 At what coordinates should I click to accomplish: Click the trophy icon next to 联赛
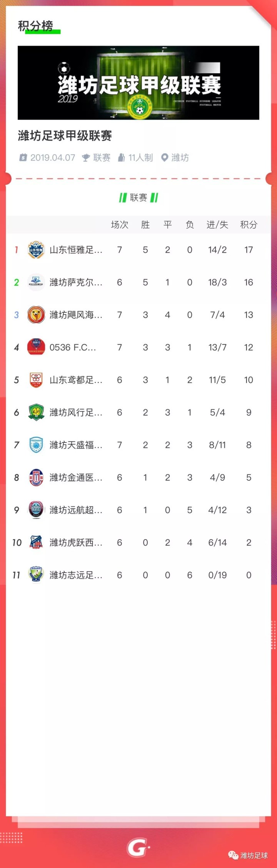(x=86, y=158)
